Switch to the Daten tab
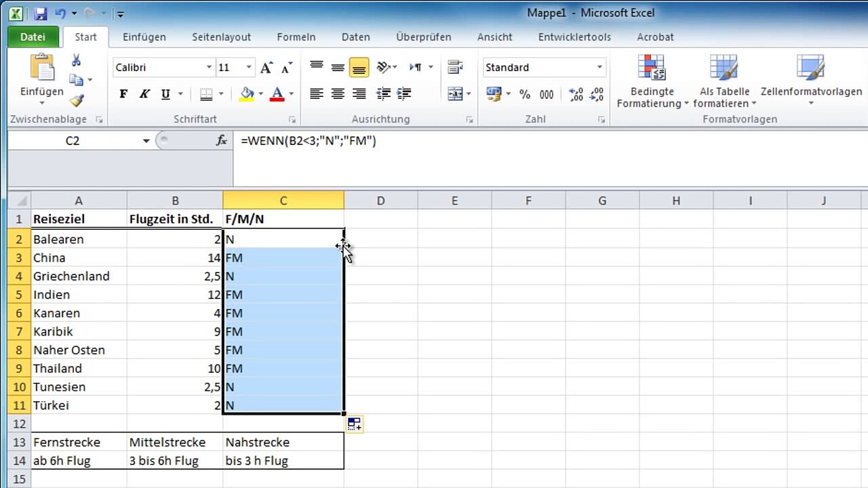This screenshot has width=868, height=488. point(355,37)
